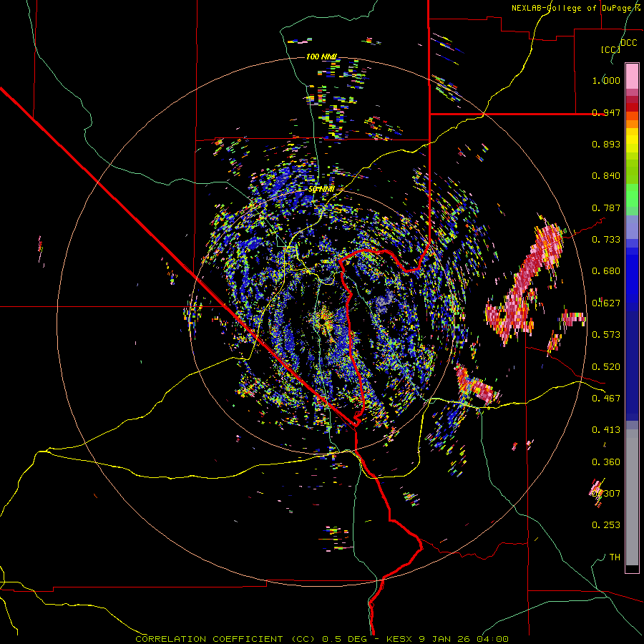Click the [CC] legend title
The image size is (644, 644).
pyautogui.click(x=610, y=49)
